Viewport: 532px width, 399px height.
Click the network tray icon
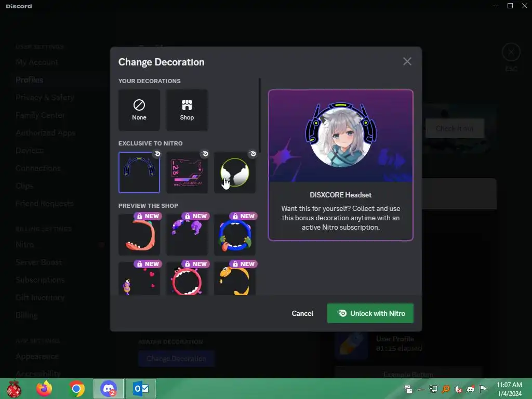pos(433,389)
